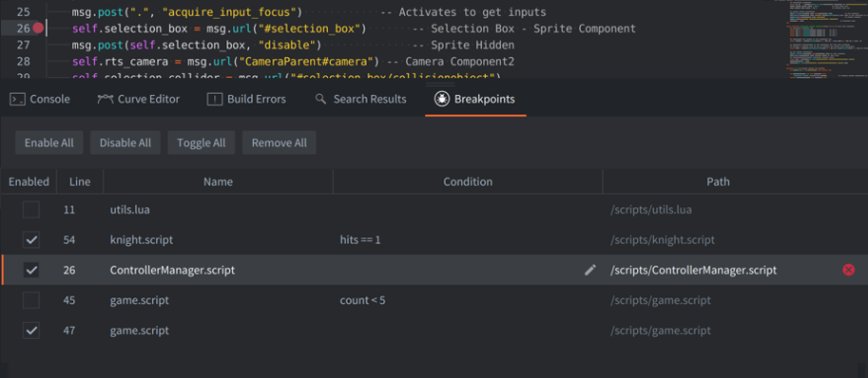Click the /scripts/knight.script path
Viewport: 868px width, 378px height.
pos(662,240)
